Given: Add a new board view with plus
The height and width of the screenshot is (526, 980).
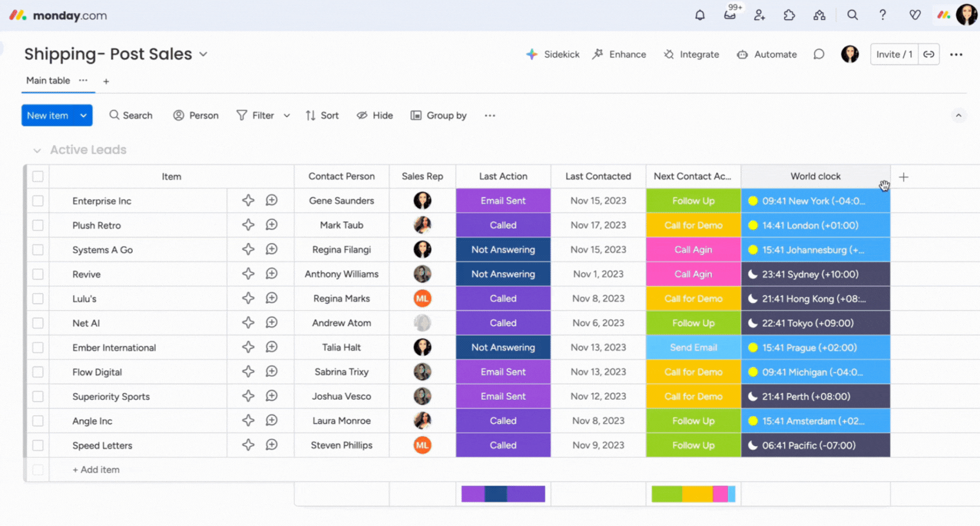Looking at the screenshot, I should pos(106,82).
